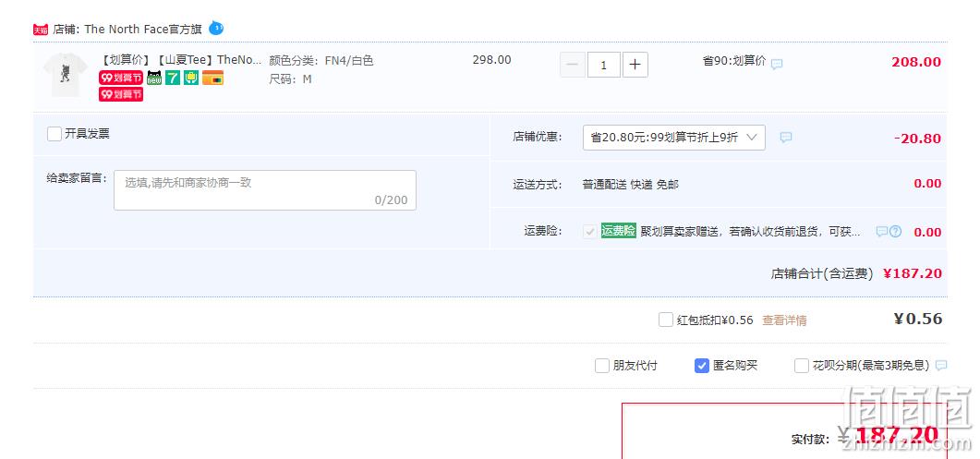This screenshot has width=980, height=459.
Task: Open the white T-shirt product thumbnail
Action: click(x=66, y=75)
